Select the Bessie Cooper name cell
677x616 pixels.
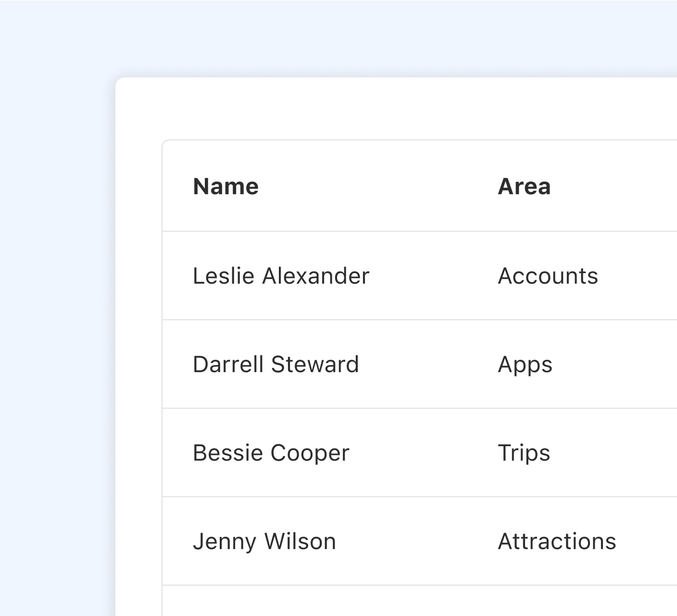[271, 453]
